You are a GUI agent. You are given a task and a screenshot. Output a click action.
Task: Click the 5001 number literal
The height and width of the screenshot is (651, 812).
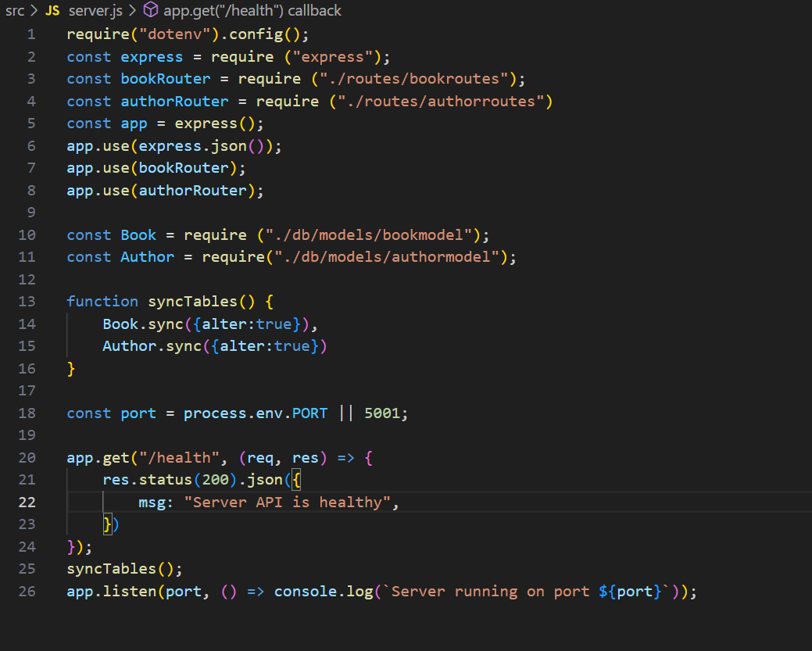382,413
